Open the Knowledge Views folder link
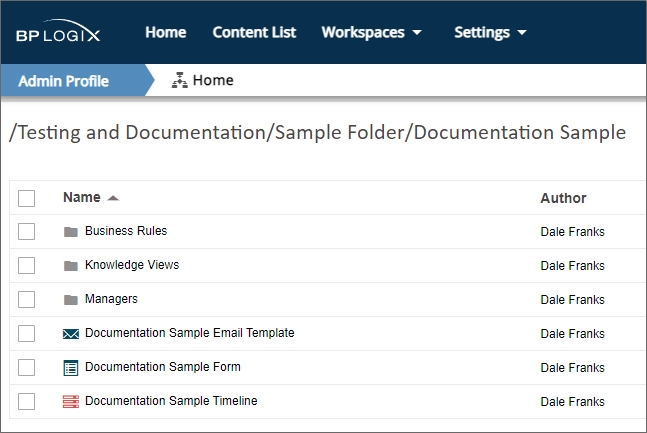 (x=132, y=265)
